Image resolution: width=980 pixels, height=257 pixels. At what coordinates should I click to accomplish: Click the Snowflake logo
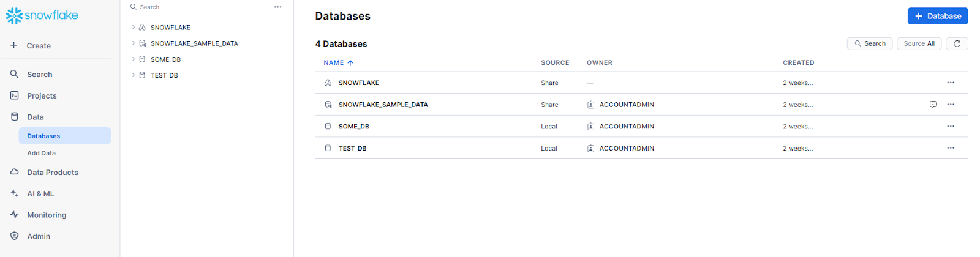pyautogui.click(x=42, y=15)
